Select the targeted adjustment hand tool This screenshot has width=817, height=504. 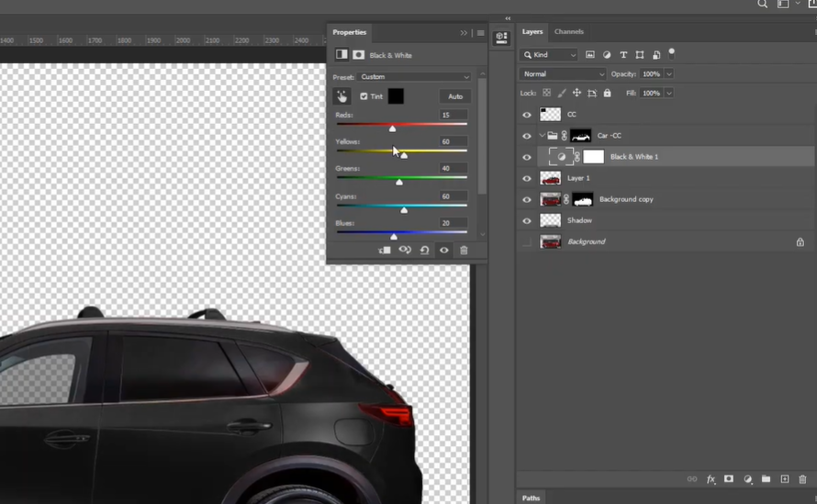(341, 96)
